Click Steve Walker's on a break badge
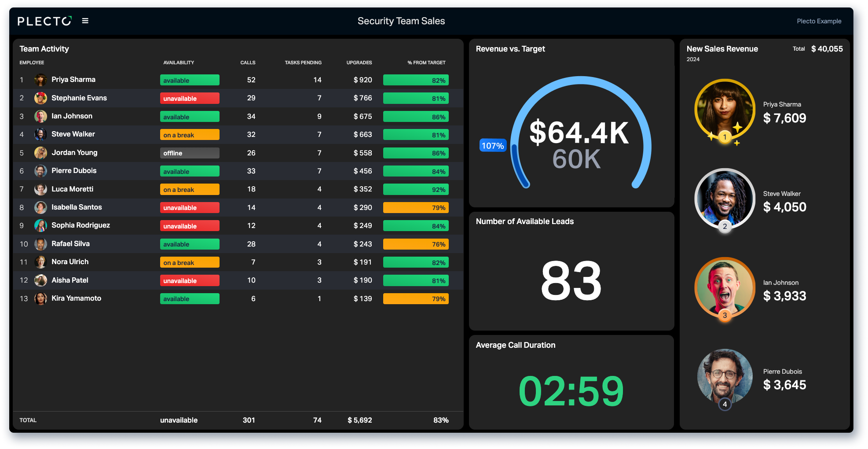 coord(190,135)
